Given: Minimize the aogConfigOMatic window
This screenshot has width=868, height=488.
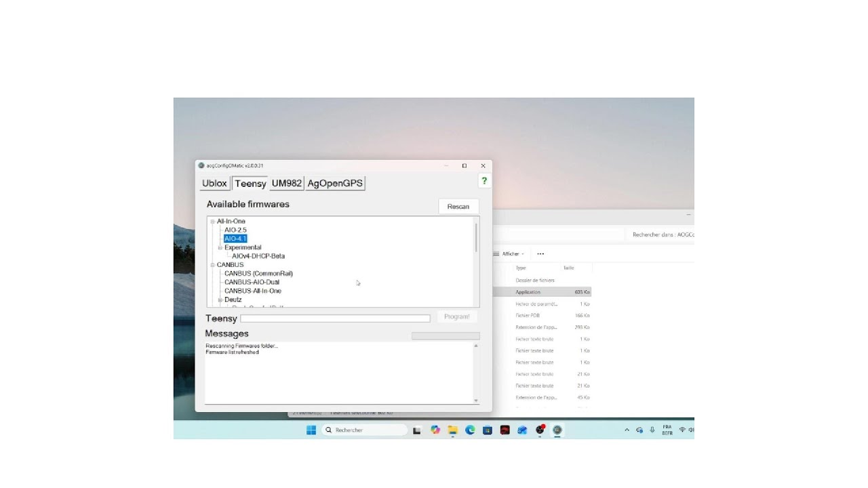Looking at the screenshot, I should click(446, 165).
